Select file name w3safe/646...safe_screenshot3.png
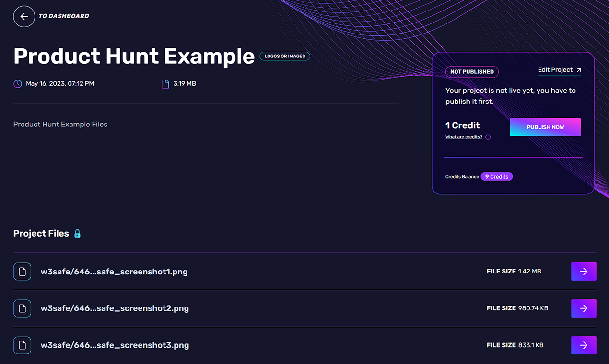The width and height of the screenshot is (609, 364). (115, 345)
